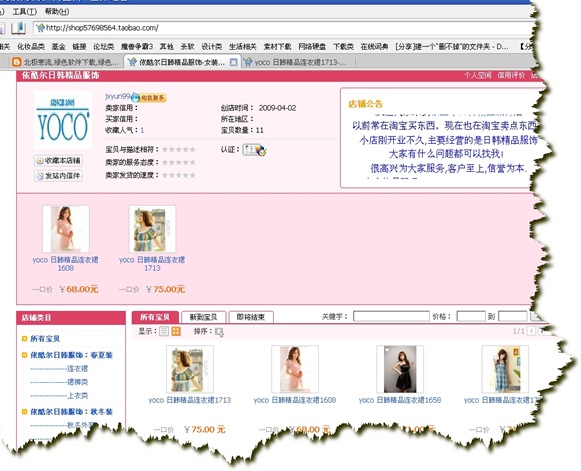Image resolution: width=581 pixels, height=471 pixels.
Task: Select 裙裤类 subcategory
Action: (x=77, y=382)
